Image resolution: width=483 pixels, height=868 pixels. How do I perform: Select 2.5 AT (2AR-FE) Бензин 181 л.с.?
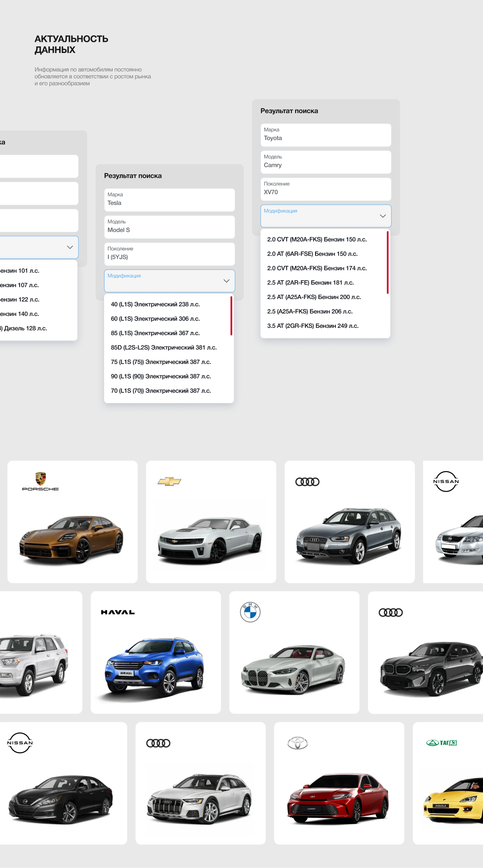pyautogui.click(x=310, y=283)
